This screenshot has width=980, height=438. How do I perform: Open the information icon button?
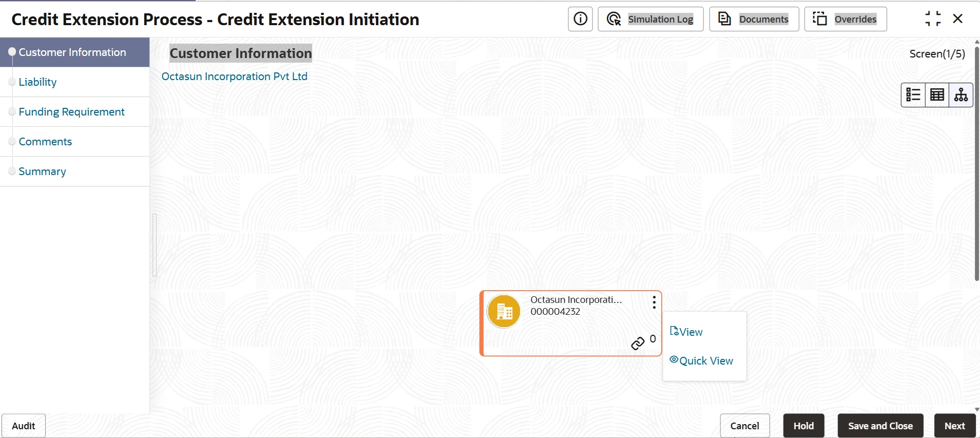coord(580,19)
